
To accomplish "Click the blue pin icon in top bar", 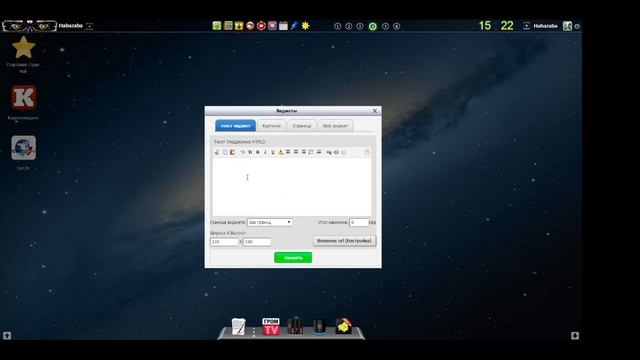I will coord(294,26).
